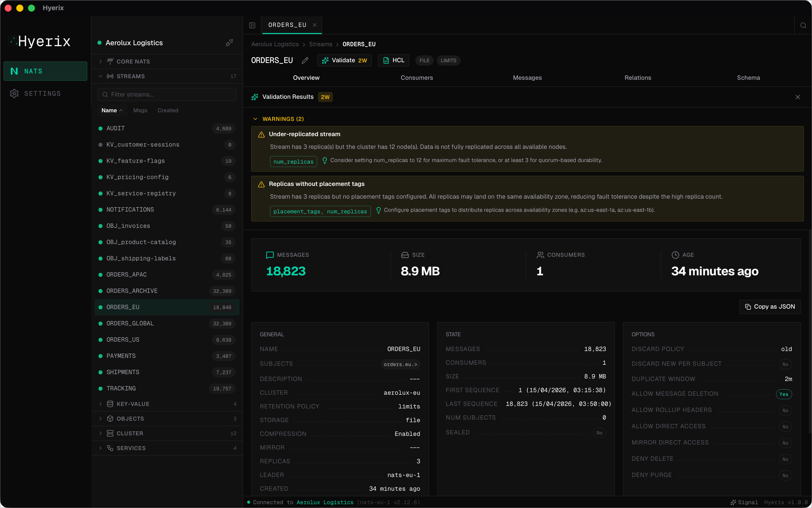Click the Validation Results sparkle icon

pyautogui.click(x=255, y=97)
